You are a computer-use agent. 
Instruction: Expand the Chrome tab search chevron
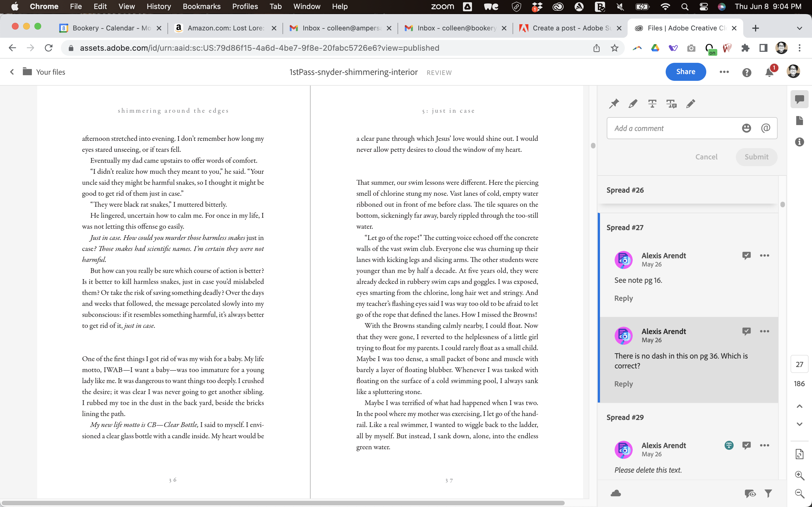(x=800, y=28)
